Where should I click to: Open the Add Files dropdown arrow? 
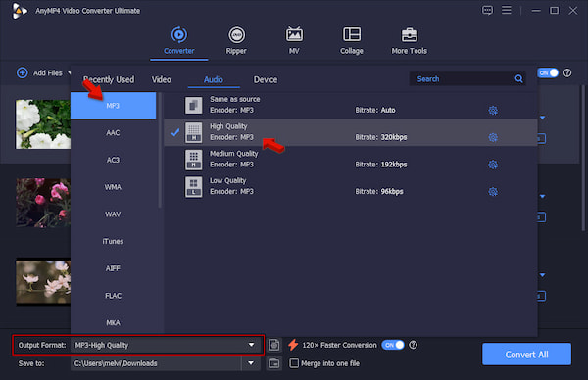[69, 72]
